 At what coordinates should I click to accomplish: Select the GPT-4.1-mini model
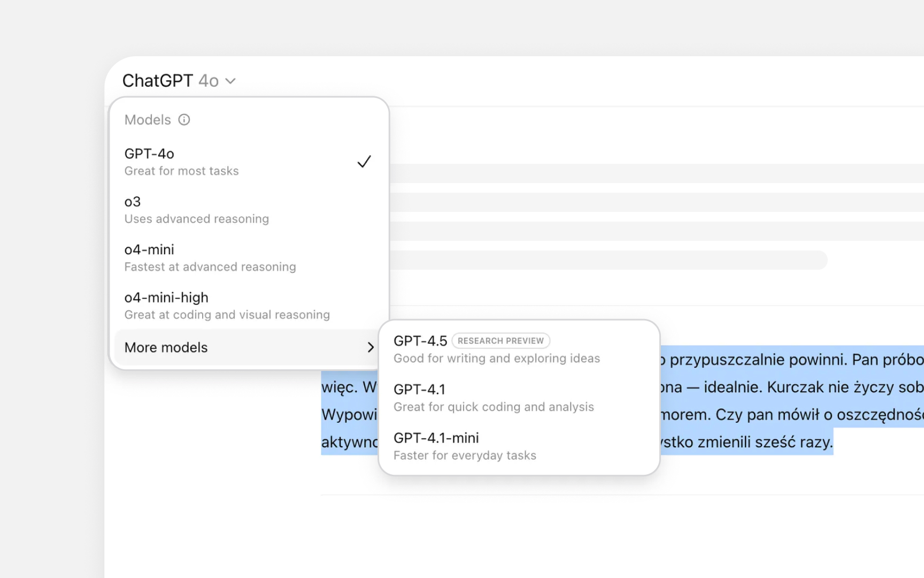(x=519, y=446)
